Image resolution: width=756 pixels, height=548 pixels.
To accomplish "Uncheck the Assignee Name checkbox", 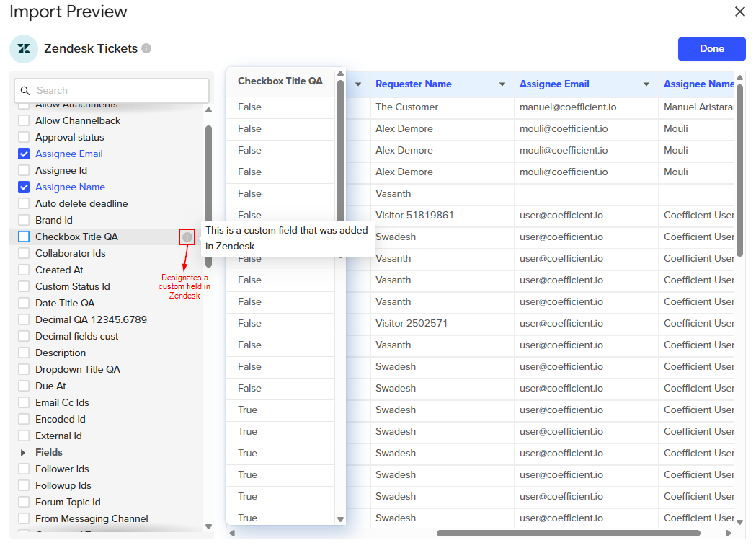I will [x=24, y=187].
